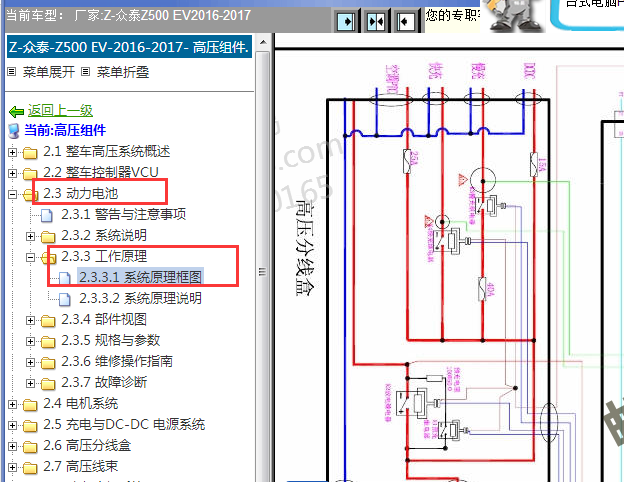The width and height of the screenshot is (624, 482).
Task: Click the center-split arrows toolbar button
Action: point(376,21)
